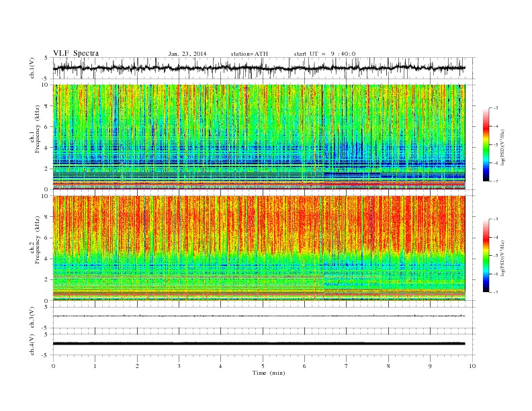The height and width of the screenshot is (411, 532).
Task: Click the ch.4 voltage trace panel
Action: click(264, 345)
